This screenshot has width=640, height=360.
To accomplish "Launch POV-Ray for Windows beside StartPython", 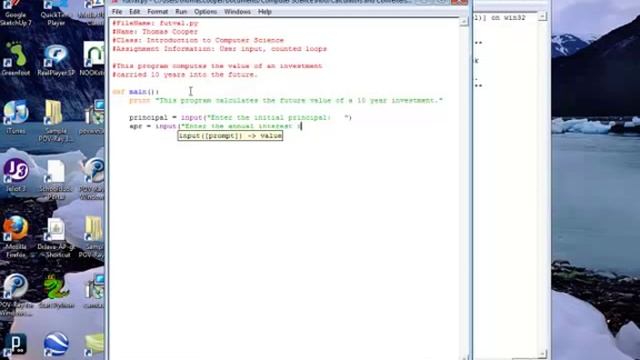I will [16, 295].
